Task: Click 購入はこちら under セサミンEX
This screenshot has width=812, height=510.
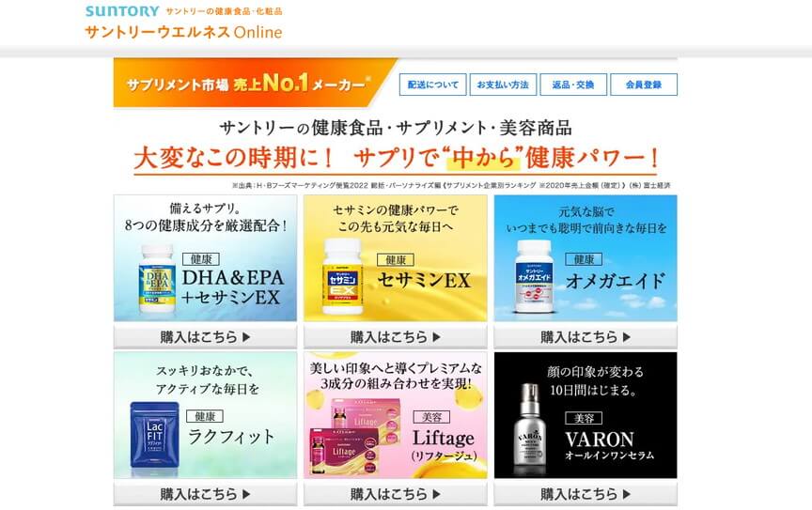Action: point(395,337)
